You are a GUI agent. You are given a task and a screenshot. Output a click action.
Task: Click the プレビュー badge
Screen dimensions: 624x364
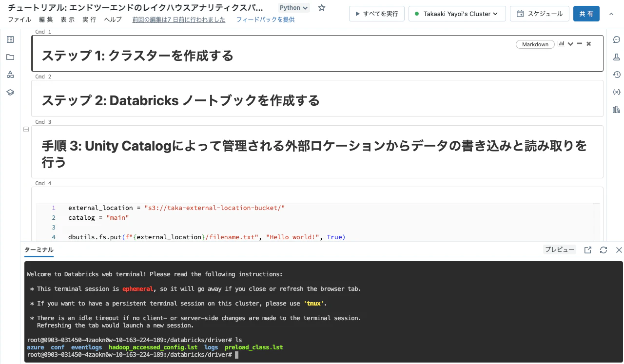pyautogui.click(x=560, y=249)
